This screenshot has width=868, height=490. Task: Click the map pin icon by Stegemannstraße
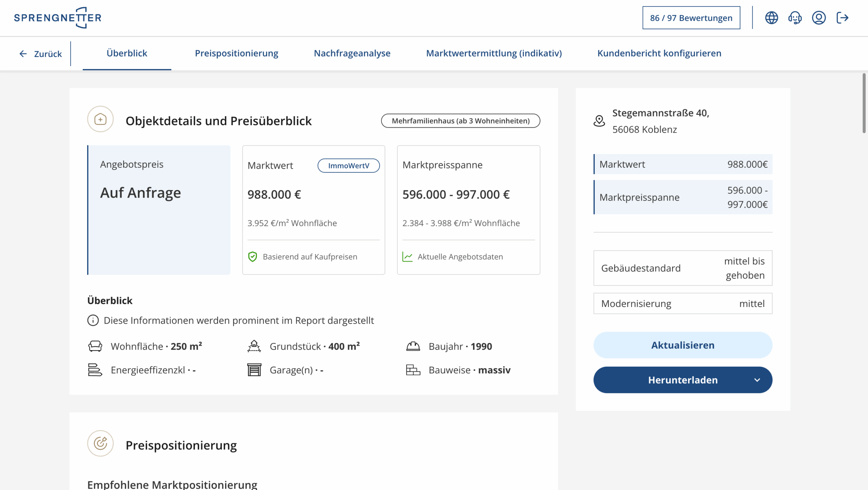pos(599,121)
